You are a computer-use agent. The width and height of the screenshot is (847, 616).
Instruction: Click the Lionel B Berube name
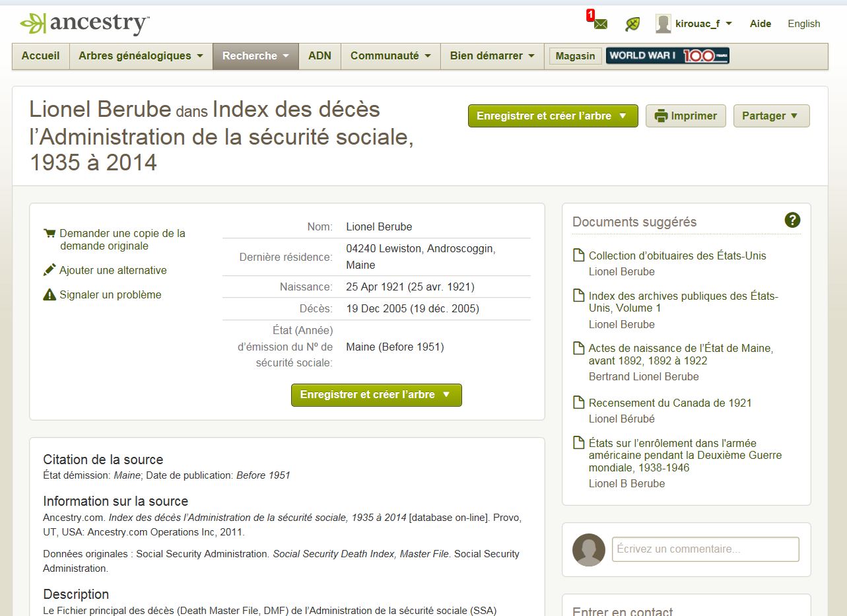(627, 483)
